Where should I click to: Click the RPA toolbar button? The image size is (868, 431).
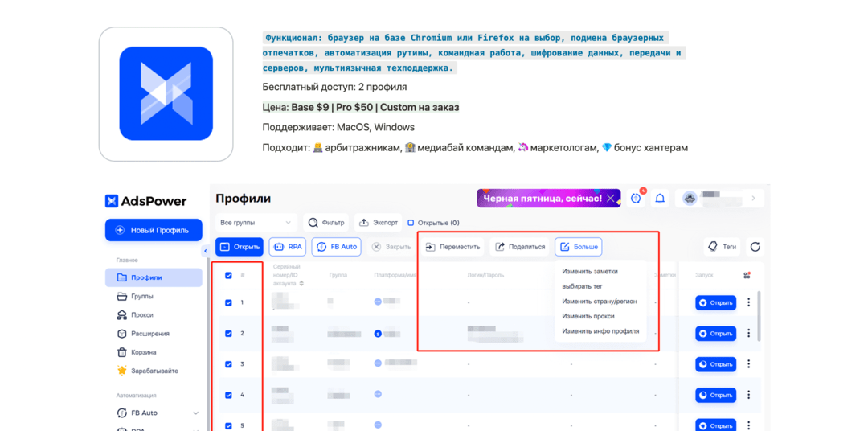tap(287, 247)
